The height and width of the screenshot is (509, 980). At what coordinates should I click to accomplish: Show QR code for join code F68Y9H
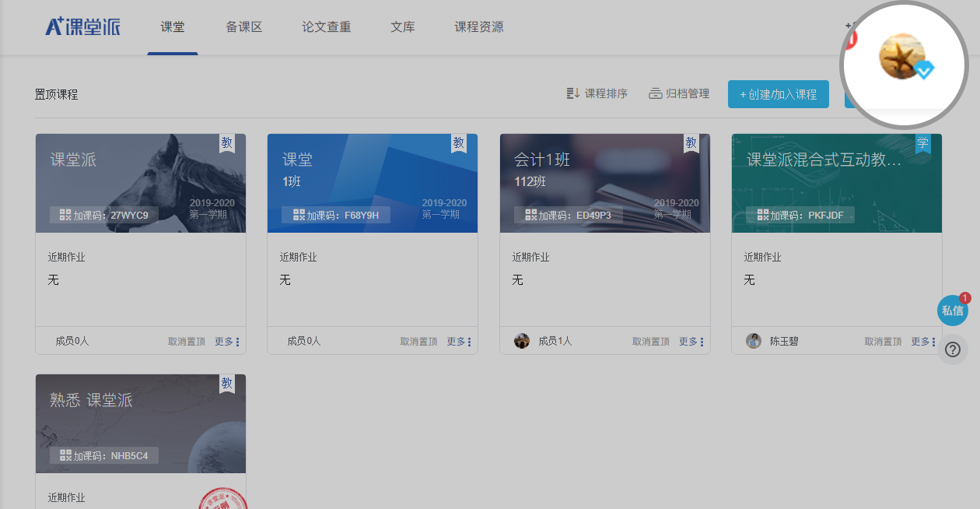point(299,215)
